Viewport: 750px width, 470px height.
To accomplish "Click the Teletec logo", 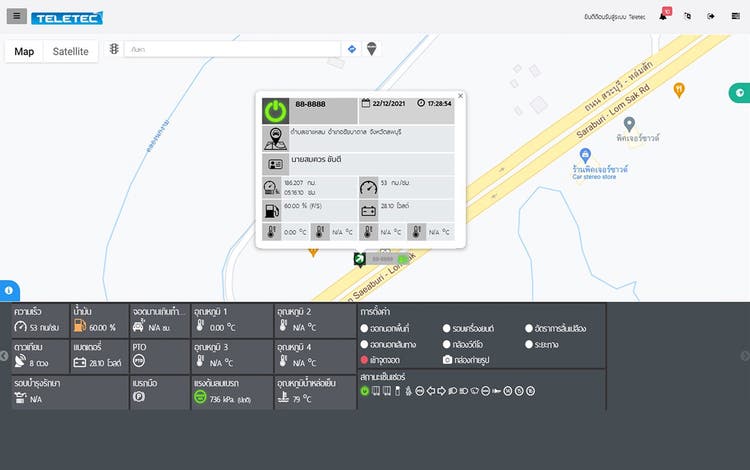I will tap(67, 18).
